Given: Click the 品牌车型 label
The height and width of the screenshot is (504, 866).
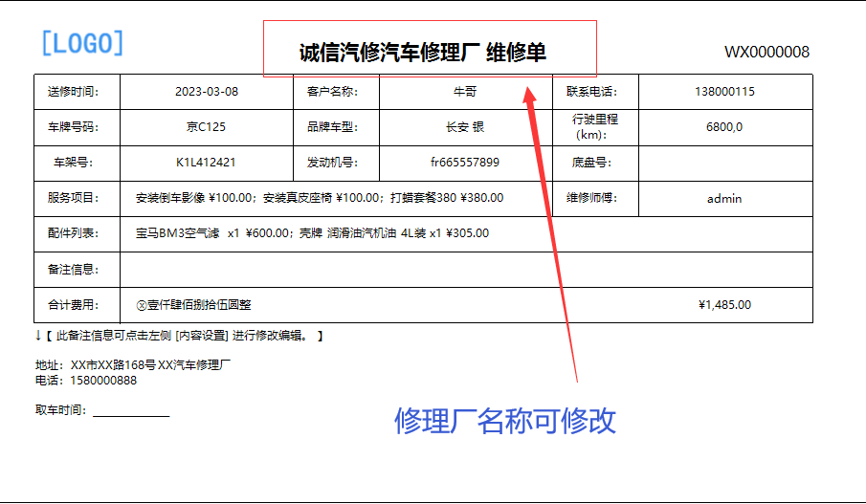Looking at the screenshot, I should coord(332,127).
